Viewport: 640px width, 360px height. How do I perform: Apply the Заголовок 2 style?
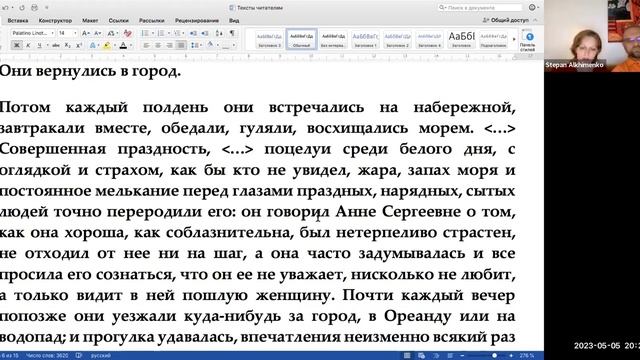tap(397, 40)
